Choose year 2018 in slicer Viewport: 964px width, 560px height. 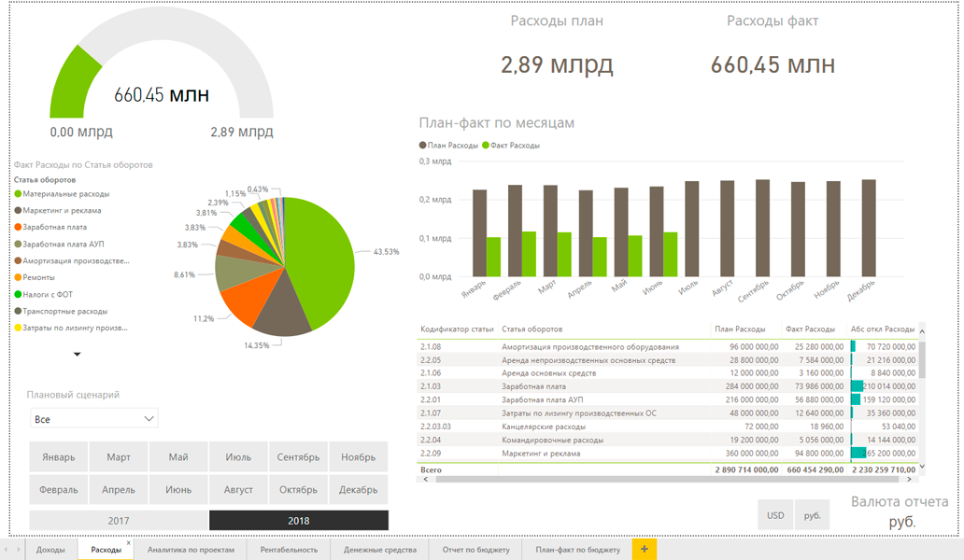pyautogui.click(x=299, y=520)
